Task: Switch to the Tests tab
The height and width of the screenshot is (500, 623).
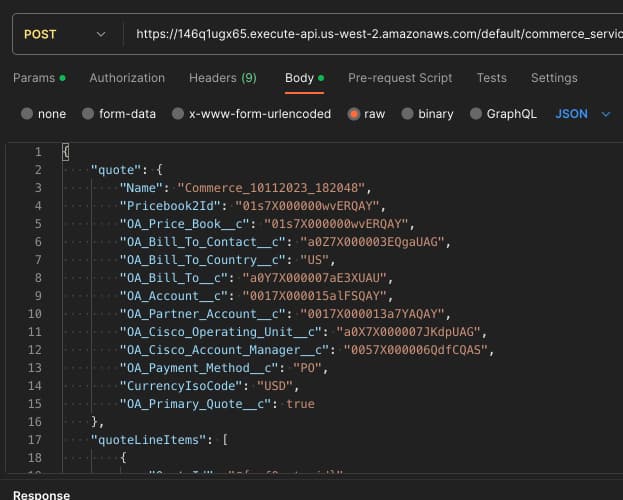Action: (x=492, y=78)
